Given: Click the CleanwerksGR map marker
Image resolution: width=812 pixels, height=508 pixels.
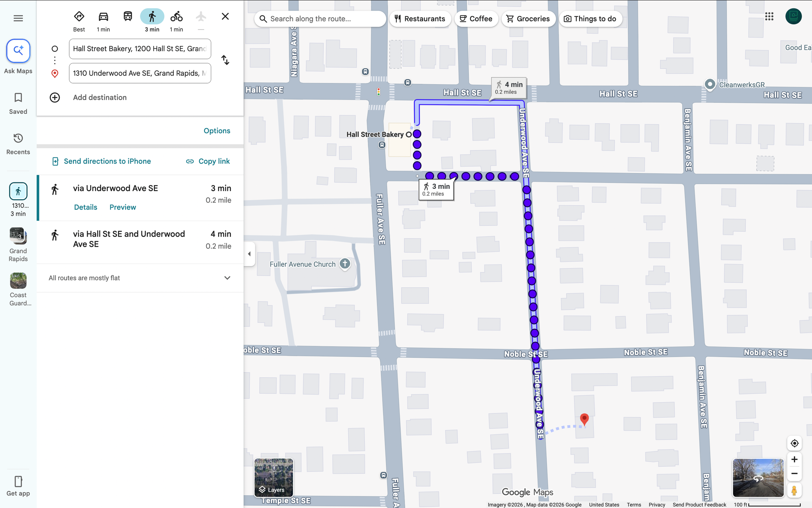Looking at the screenshot, I should (710, 85).
